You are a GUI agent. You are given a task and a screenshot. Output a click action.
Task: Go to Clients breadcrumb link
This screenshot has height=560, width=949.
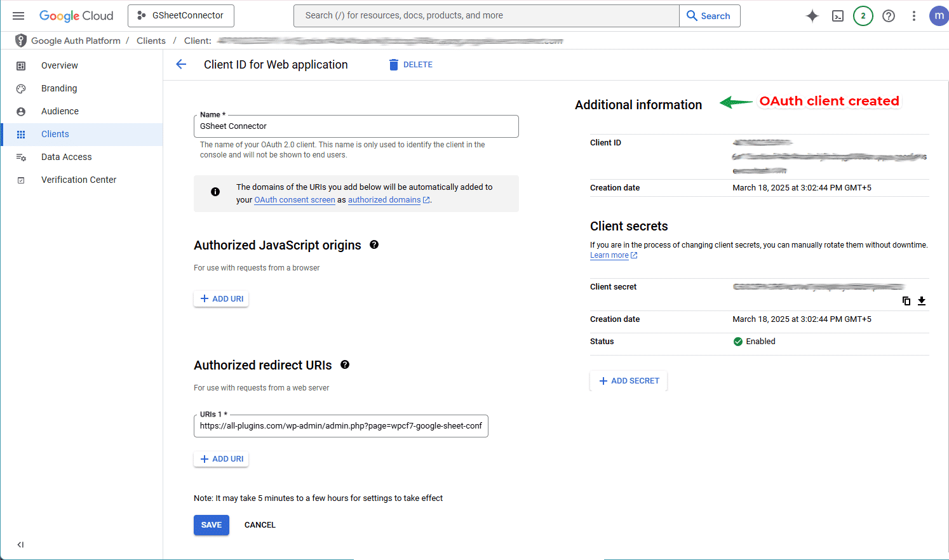(151, 41)
